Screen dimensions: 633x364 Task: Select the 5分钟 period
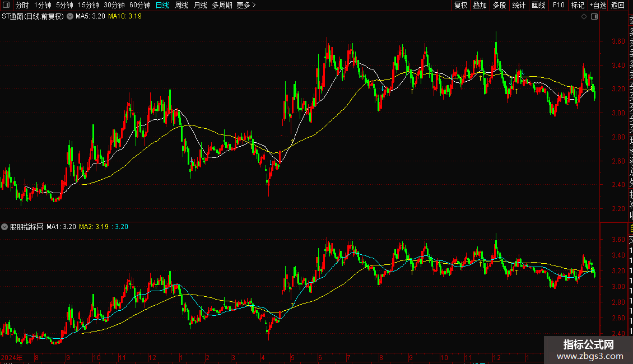[64, 5]
